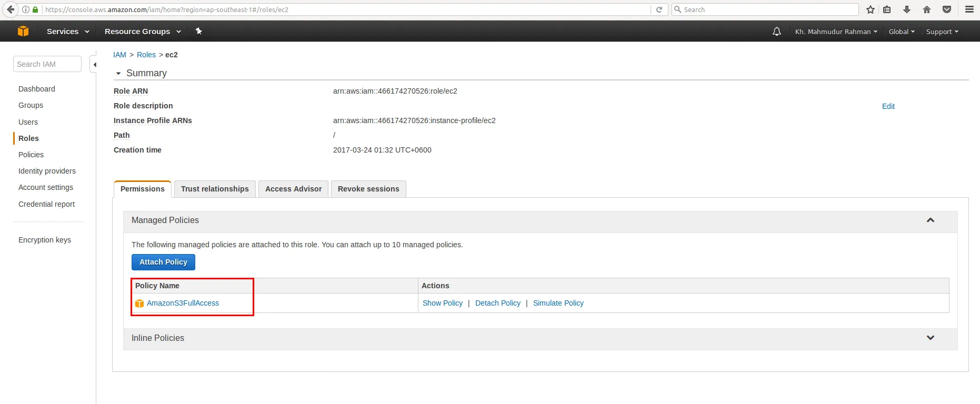Reload the page with refresh icon
Viewport: 980px width, 404px height.
point(659,9)
